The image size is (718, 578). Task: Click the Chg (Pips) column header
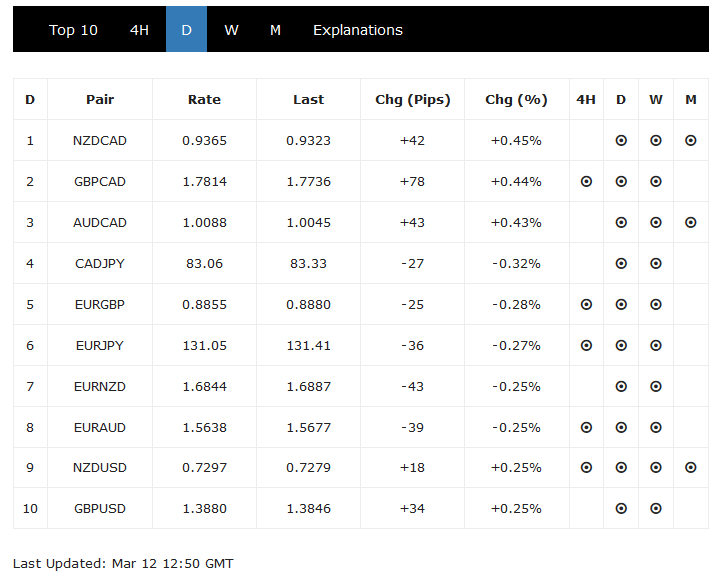[412, 99]
